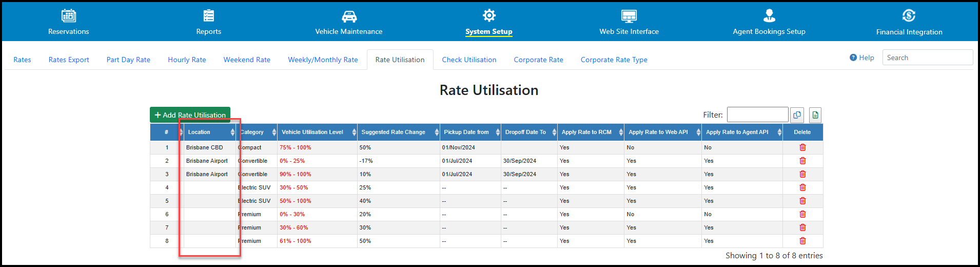The height and width of the screenshot is (267, 980).
Task: Sort by Apply Rate to Web API column
Action: (x=663, y=132)
